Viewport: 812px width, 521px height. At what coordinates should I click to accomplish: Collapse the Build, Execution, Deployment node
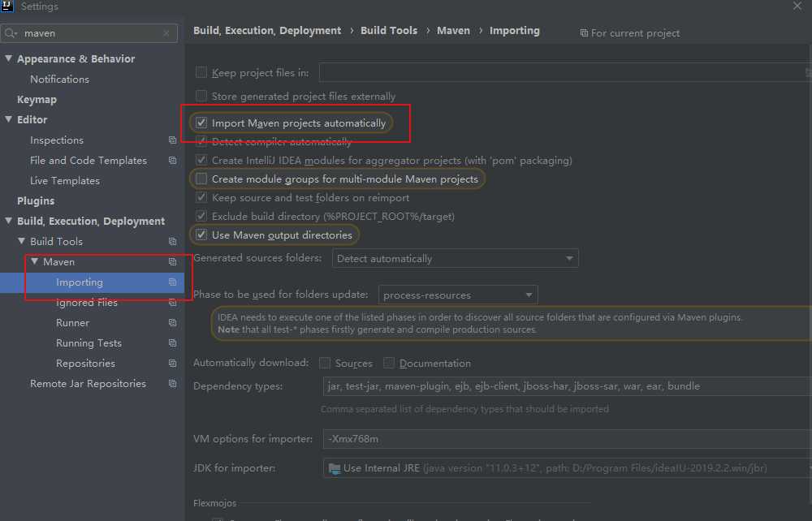9,221
